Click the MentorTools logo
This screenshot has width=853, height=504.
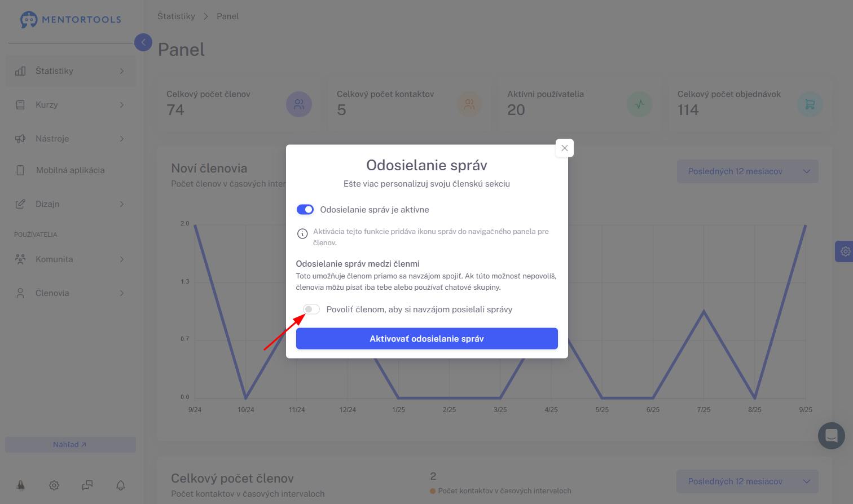71,19
